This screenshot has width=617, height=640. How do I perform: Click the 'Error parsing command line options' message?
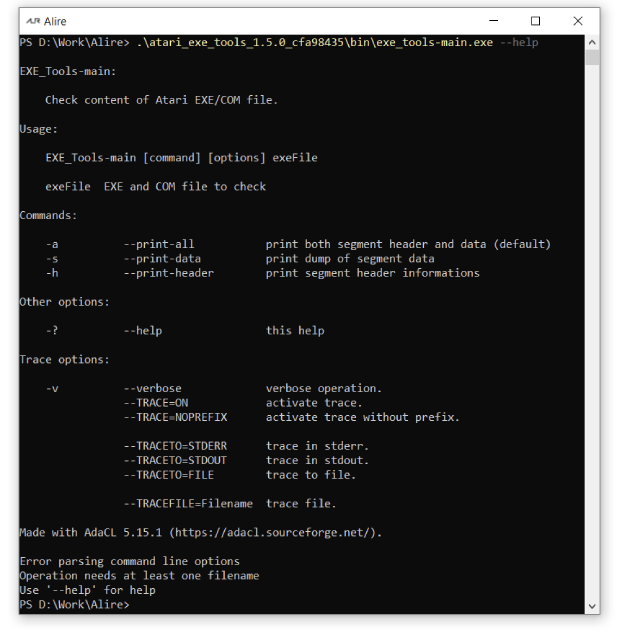129,561
